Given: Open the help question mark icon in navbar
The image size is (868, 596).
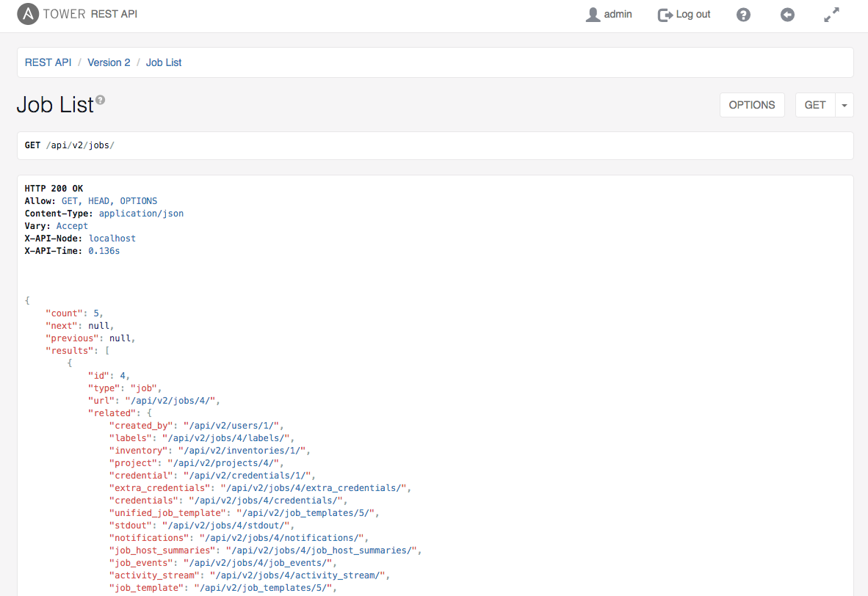Looking at the screenshot, I should (743, 15).
